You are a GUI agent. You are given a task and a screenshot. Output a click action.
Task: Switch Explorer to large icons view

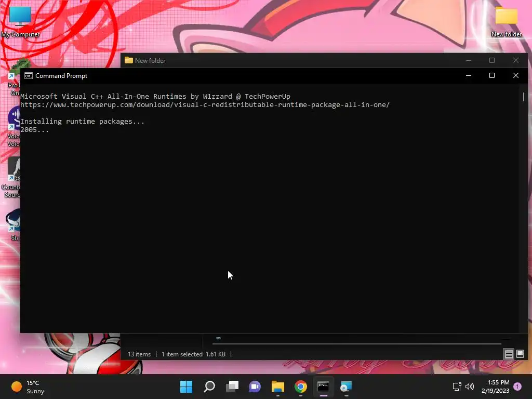(520, 354)
